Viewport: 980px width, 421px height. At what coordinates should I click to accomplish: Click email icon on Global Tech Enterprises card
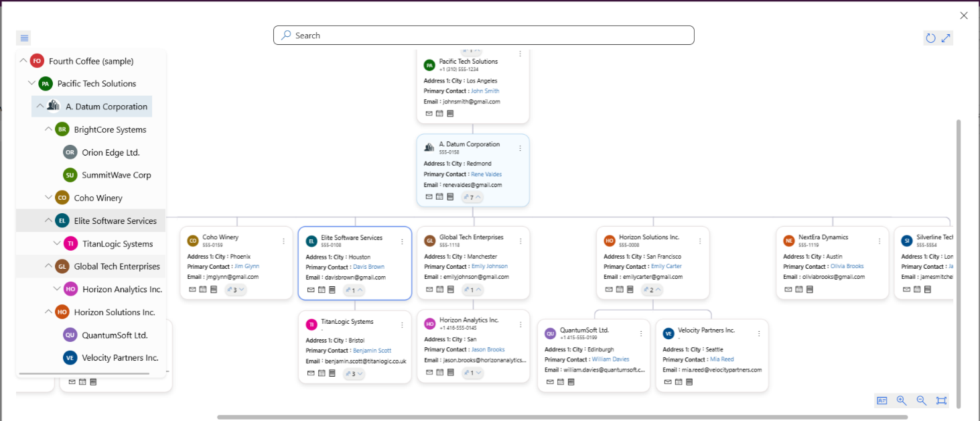(x=429, y=290)
